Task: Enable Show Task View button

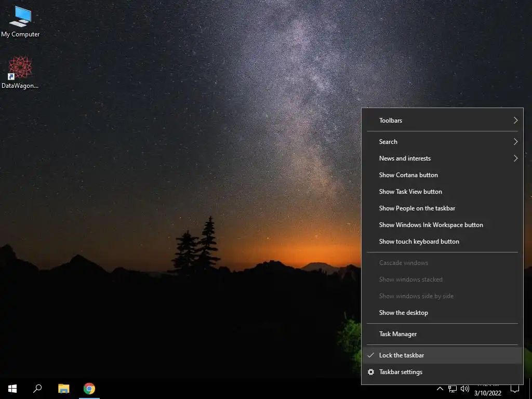Action: tap(443, 192)
